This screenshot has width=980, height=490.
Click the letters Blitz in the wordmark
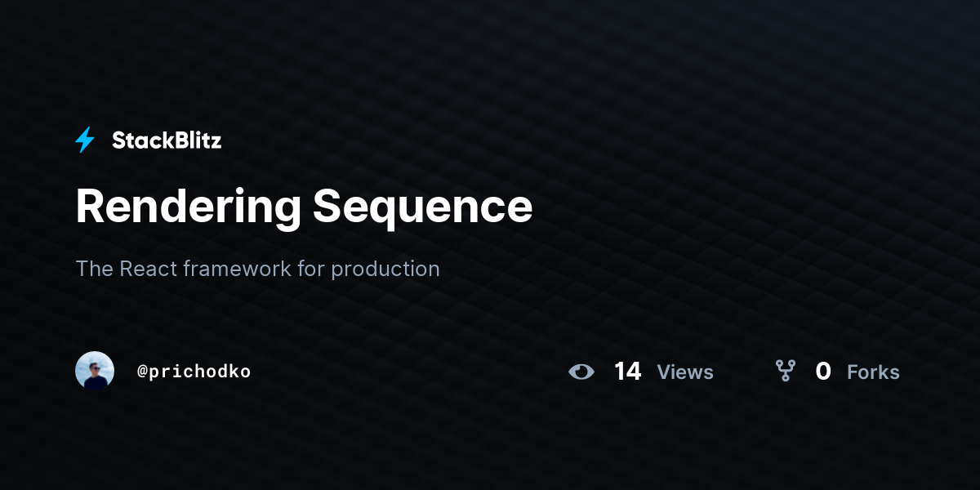tap(197, 140)
